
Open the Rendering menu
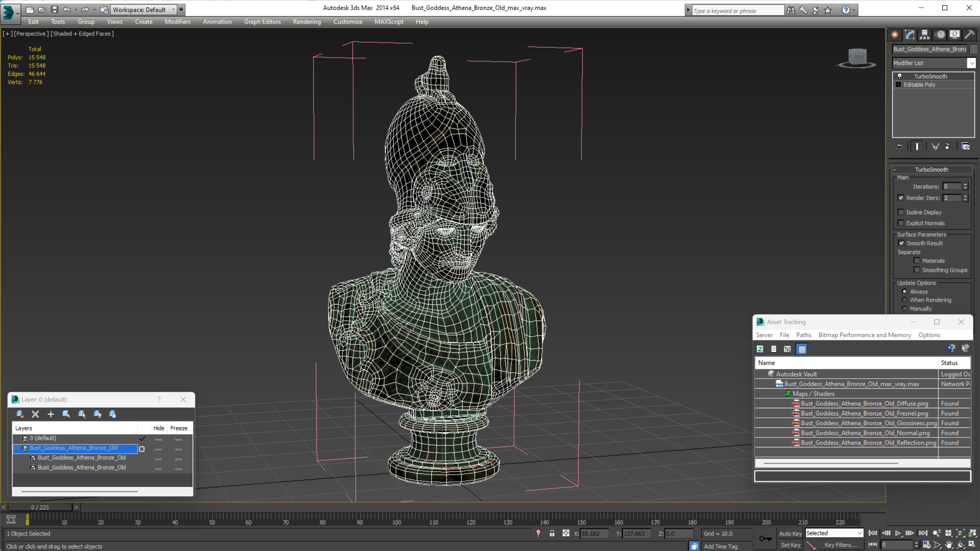[x=307, y=22]
